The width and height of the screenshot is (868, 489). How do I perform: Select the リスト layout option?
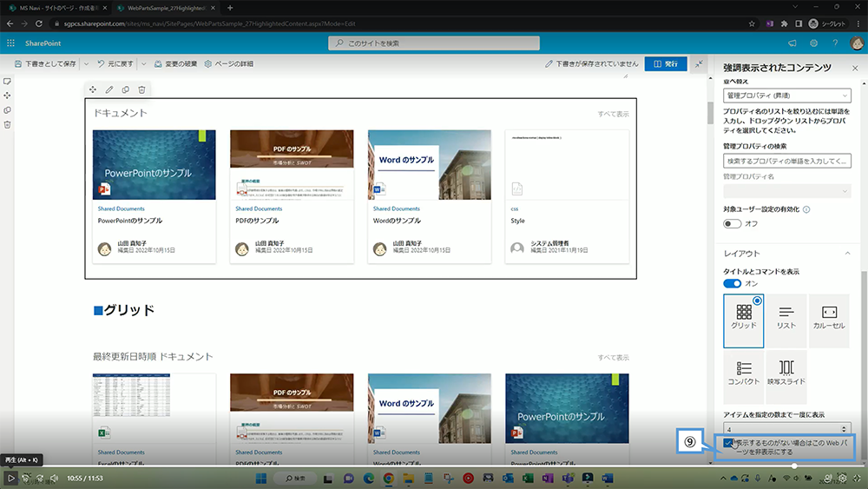(786, 321)
